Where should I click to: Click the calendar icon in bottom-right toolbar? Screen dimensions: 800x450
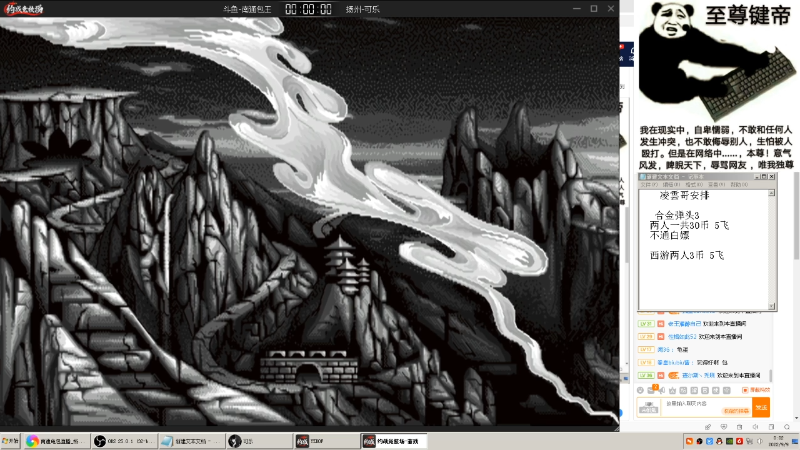coord(739,427)
